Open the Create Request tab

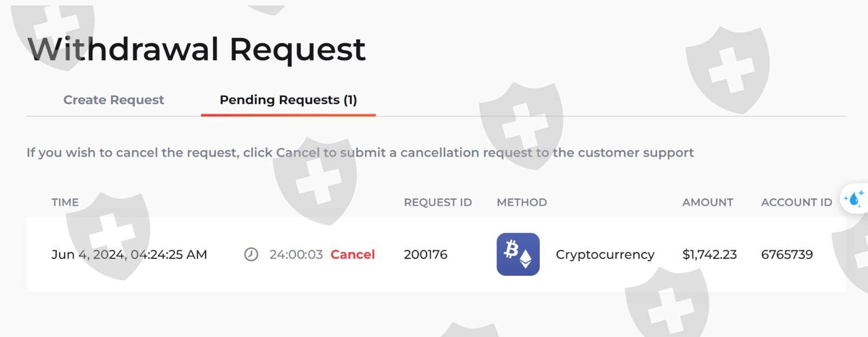point(113,100)
